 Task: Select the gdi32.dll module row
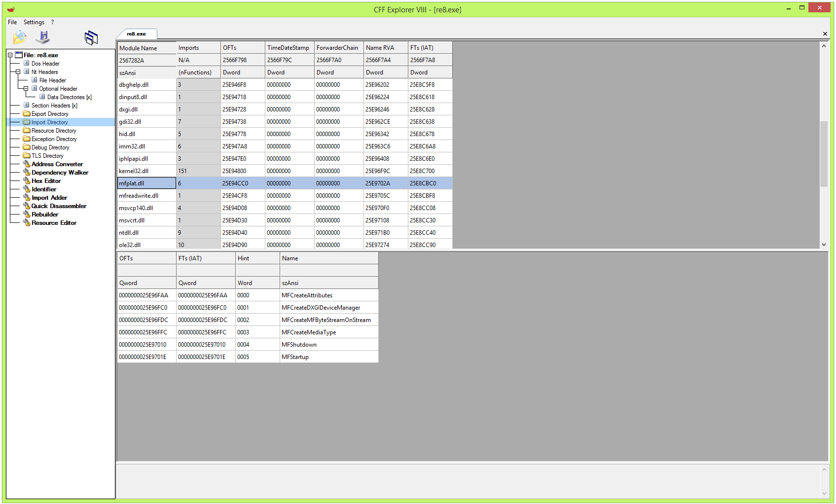(285, 122)
